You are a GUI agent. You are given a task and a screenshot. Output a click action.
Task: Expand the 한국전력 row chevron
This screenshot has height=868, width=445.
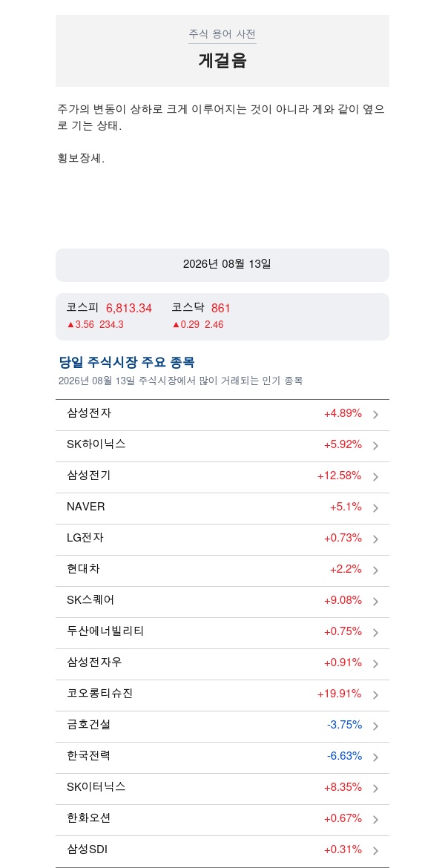pyautogui.click(x=375, y=757)
